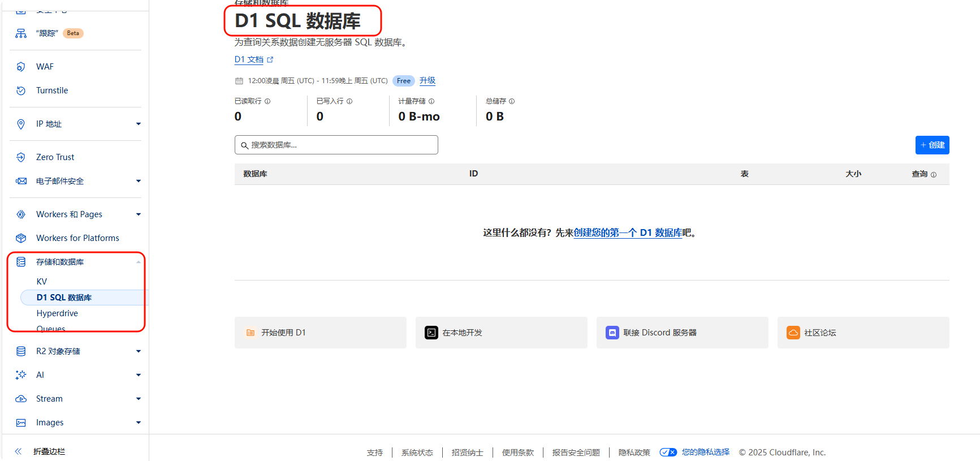Expand the R2 对象存储 arrow
The image size is (980, 461).
click(139, 351)
